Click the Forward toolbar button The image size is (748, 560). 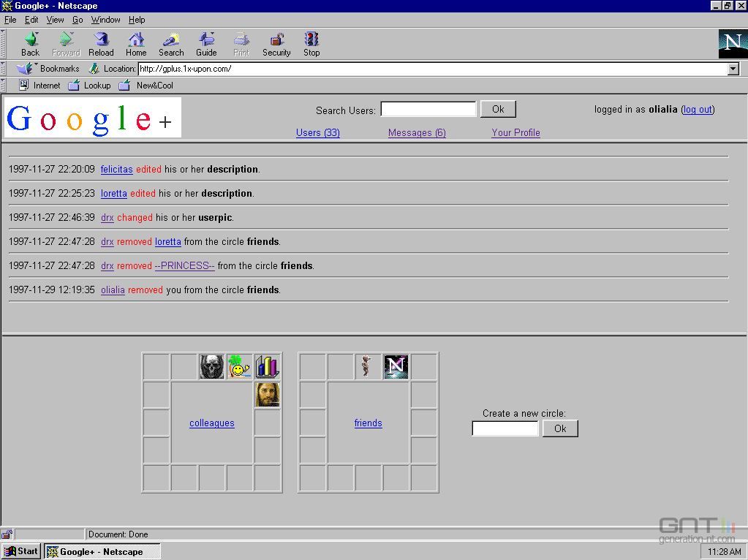pos(66,44)
